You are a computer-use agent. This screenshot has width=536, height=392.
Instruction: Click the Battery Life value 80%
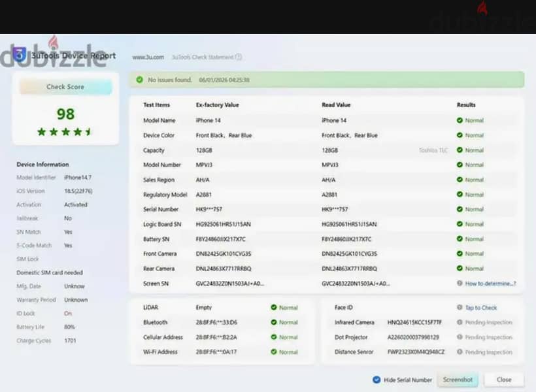[x=69, y=327]
